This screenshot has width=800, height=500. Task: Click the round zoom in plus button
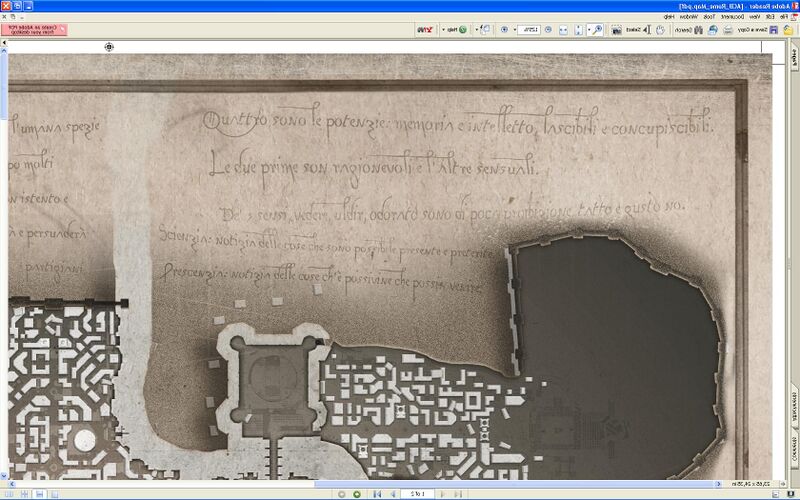click(x=505, y=30)
